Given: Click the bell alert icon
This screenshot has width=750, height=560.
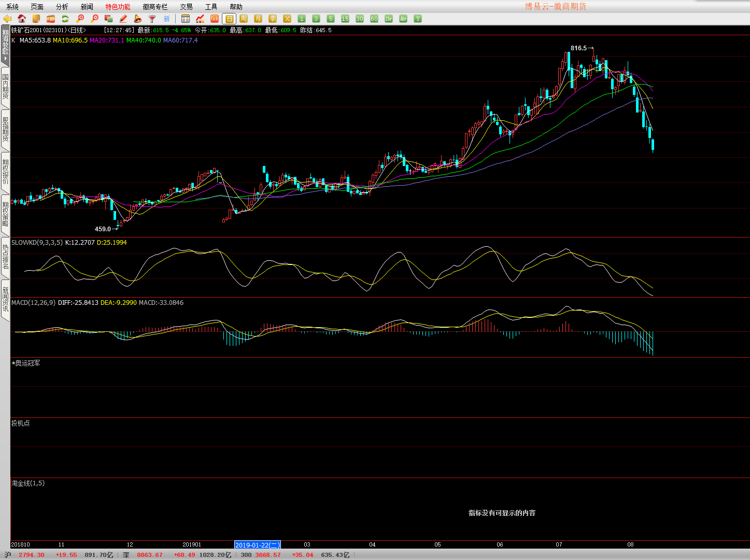Looking at the screenshot, I should click(138, 19).
